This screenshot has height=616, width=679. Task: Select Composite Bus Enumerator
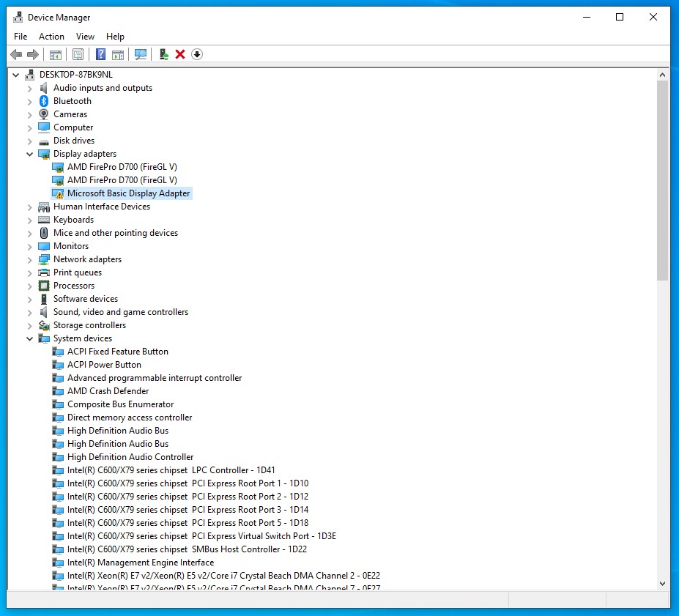coord(120,404)
